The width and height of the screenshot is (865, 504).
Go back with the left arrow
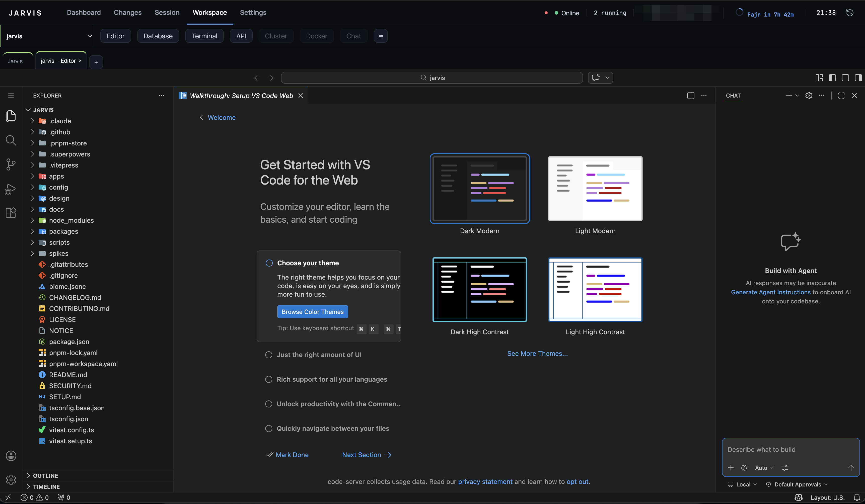(x=257, y=78)
